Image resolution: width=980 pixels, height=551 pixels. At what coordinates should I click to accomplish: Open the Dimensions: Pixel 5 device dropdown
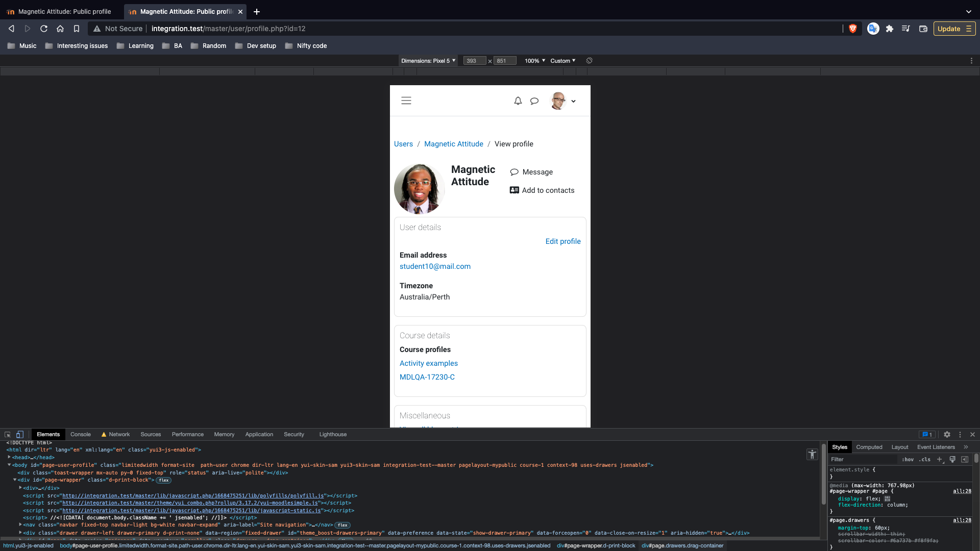[x=428, y=61]
